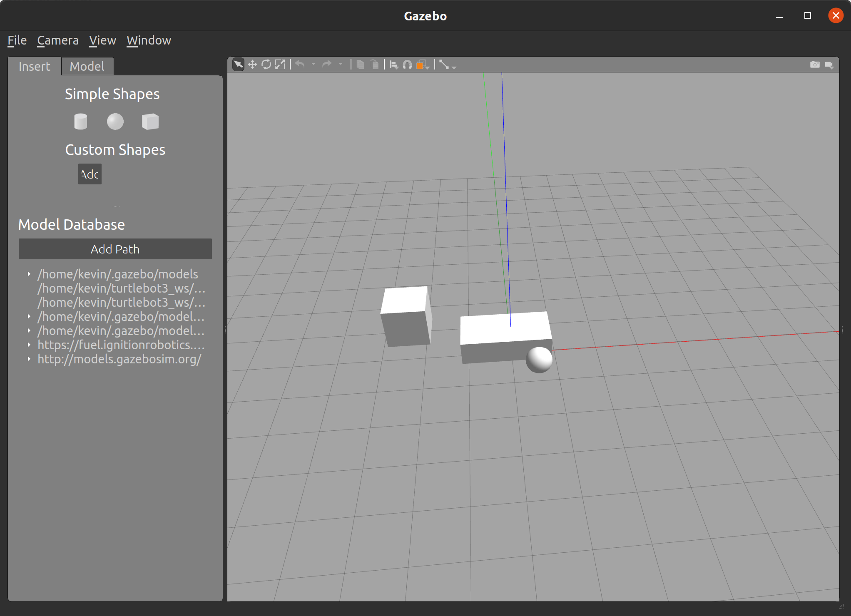Viewport: 851px width, 616px height.
Task: Take a screenshot with camera icon
Action: (815, 65)
